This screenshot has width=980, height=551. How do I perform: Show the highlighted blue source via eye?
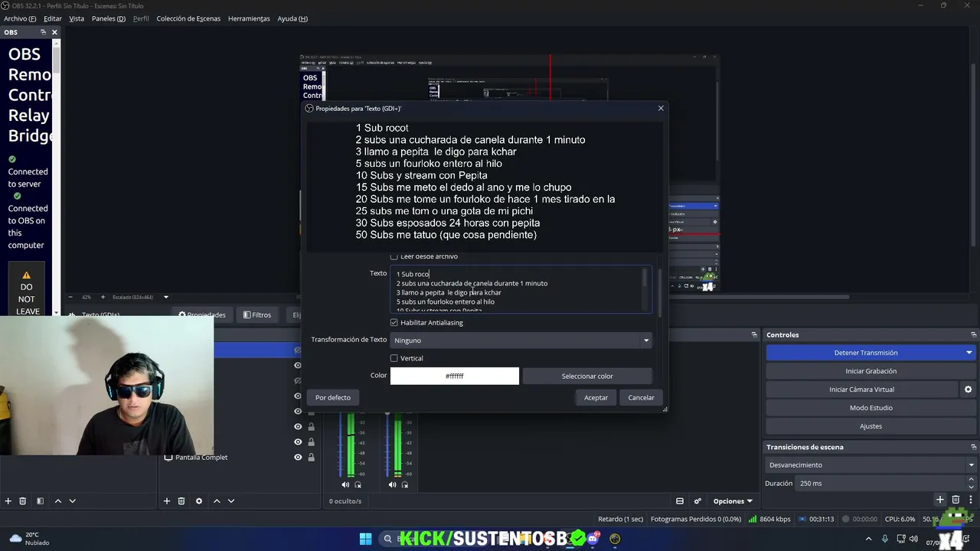coord(298,350)
